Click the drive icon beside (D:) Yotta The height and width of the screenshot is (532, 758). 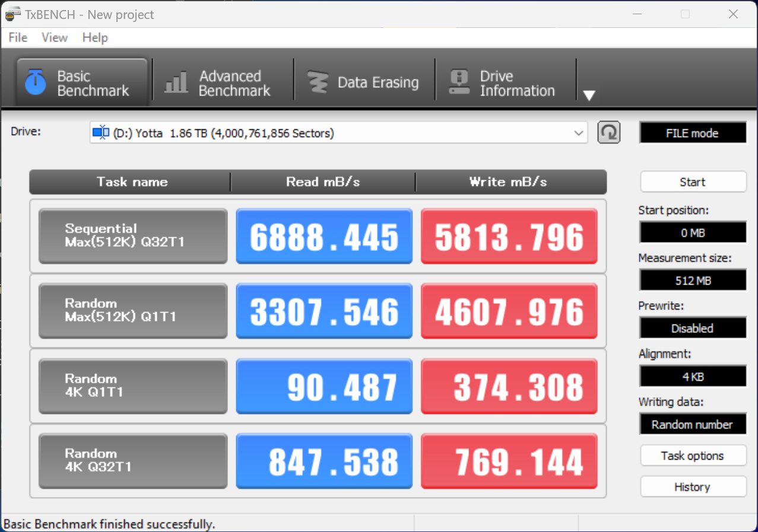pyautogui.click(x=101, y=133)
